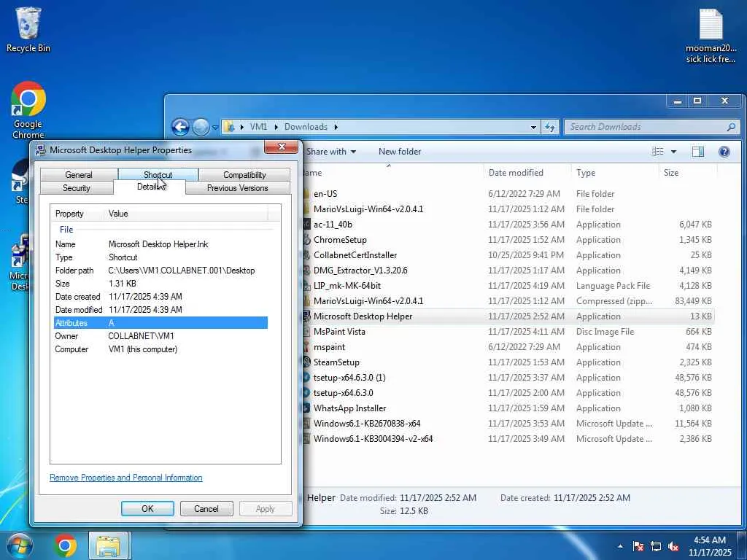Screen dimensions: 747x560
Task: Click the tsetup-x64.6.3.0 (1) file icon
Action: 307,377
